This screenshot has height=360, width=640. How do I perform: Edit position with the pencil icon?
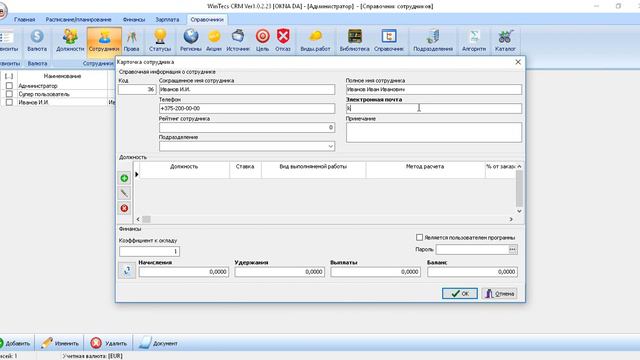point(124,193)
